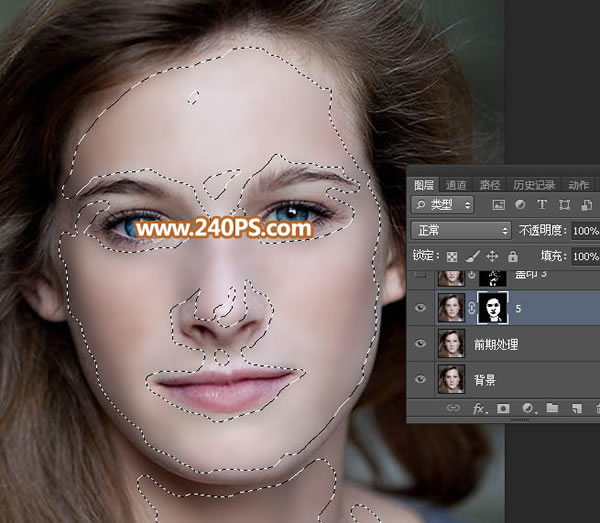Select the 盖印 3 layer mask thumbnail
The width and height of the screenshot is (600, 523).
pyautogui.click(x=493, y=278)
